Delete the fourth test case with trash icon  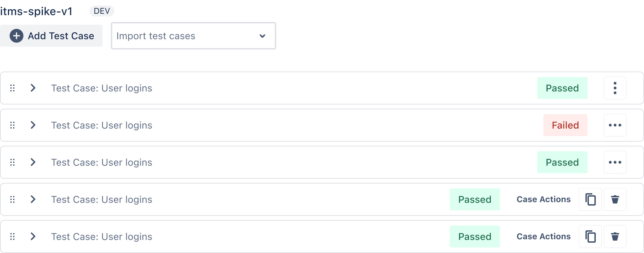click(x=615, y=199)
